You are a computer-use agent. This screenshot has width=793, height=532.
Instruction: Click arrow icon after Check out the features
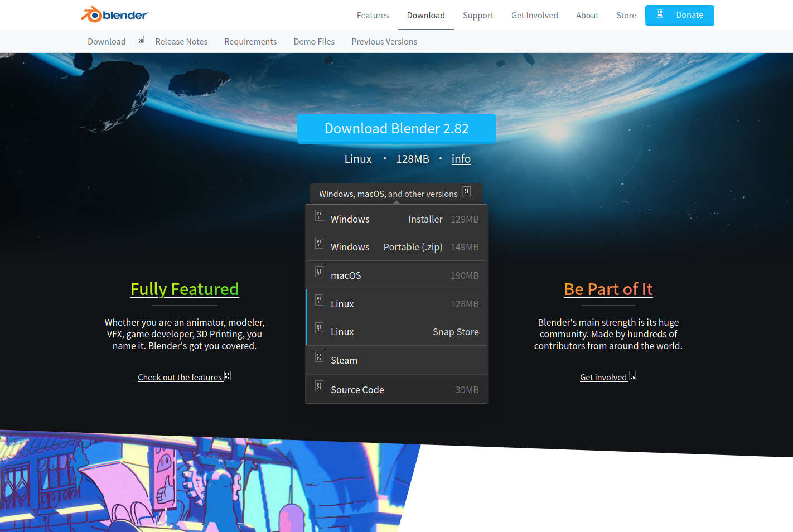(x=228, y=376)
